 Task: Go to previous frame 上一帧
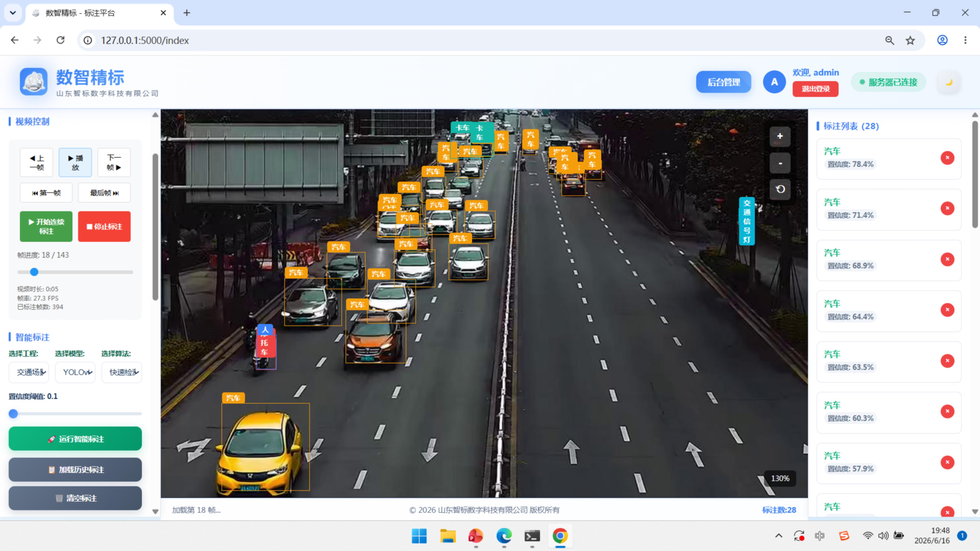click(37, 162)
